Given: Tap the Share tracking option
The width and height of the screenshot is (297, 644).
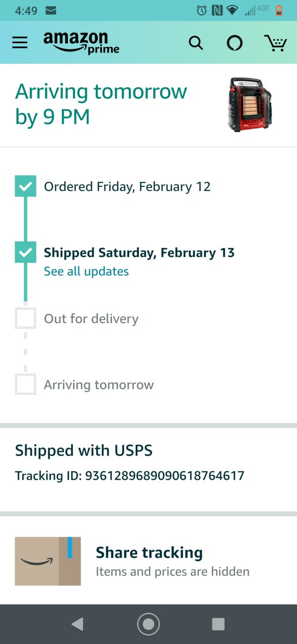Looking at the screenshot, I should (x=148, y=561).
